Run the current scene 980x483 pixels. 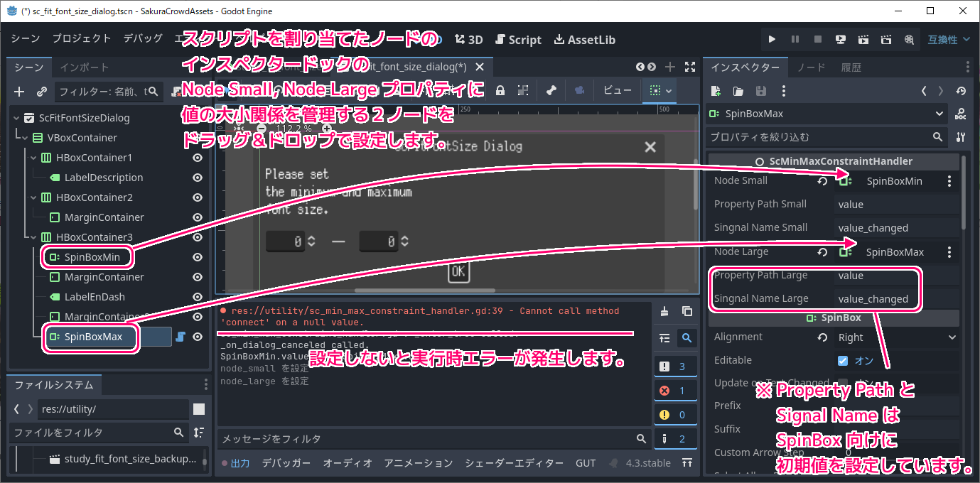(863, 40)
